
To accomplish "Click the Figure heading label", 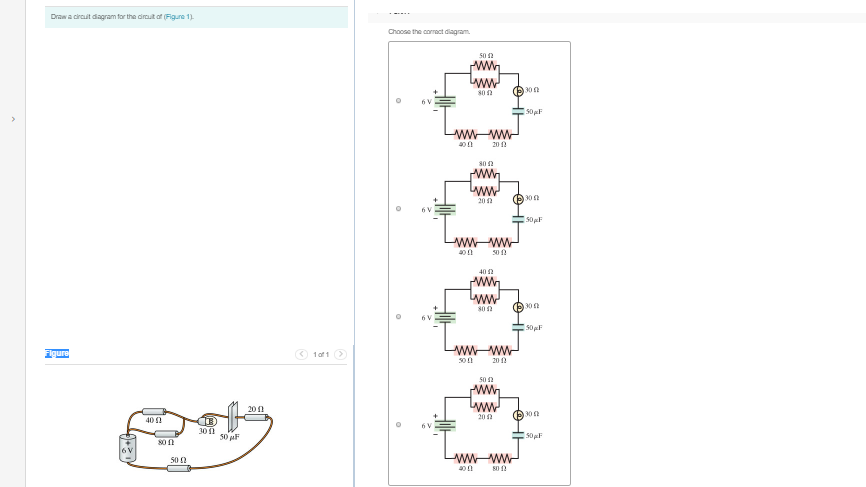I will coord(57,353).
